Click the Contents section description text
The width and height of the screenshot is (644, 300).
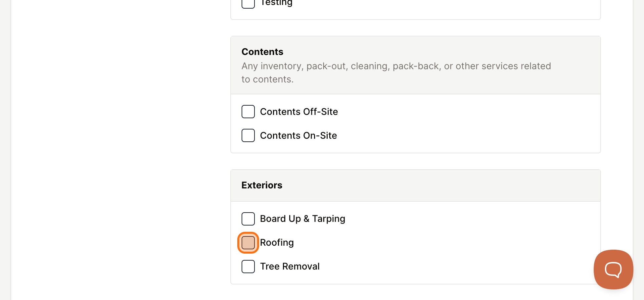click(x=396, y=73)
